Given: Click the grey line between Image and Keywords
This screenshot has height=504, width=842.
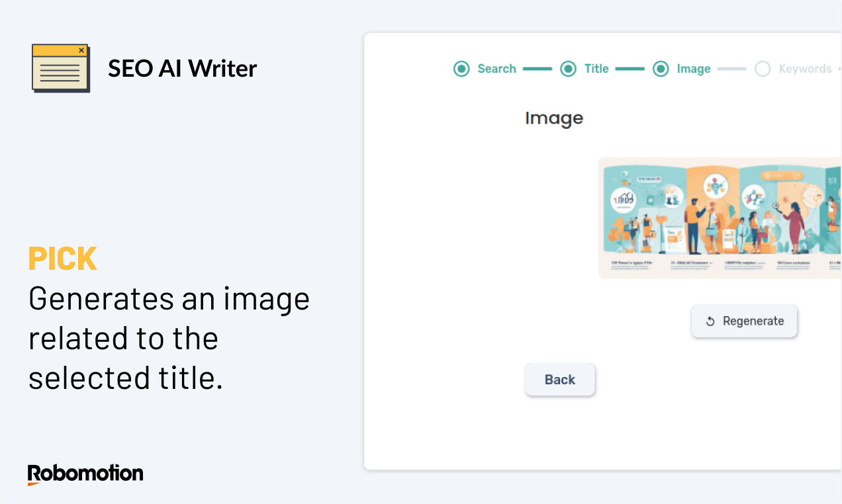Looking at the screenshot, I should pos(732,69).
